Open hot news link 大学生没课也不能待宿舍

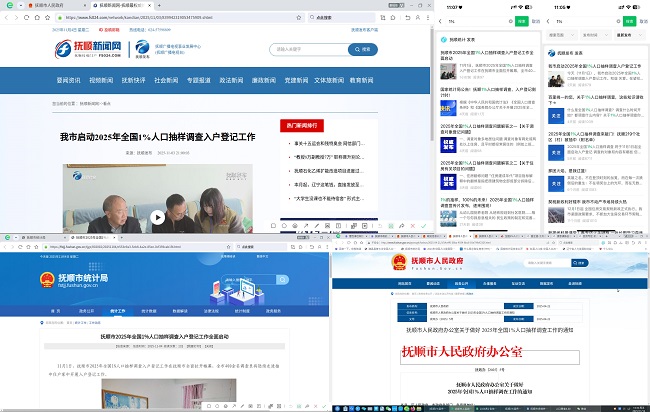point(329,199)
